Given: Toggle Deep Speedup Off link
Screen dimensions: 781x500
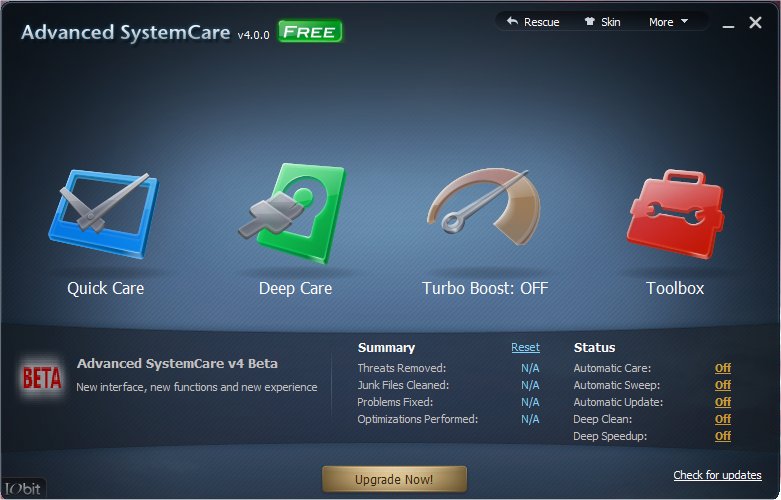Looking at the screenshot, I should (723, 436).
